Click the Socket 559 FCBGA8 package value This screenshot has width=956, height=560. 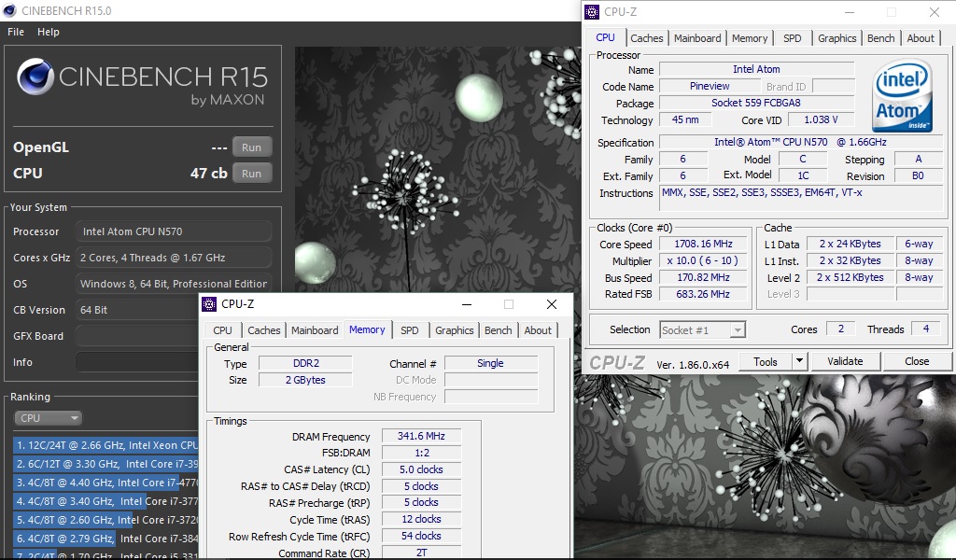click(x=756, y=103)
